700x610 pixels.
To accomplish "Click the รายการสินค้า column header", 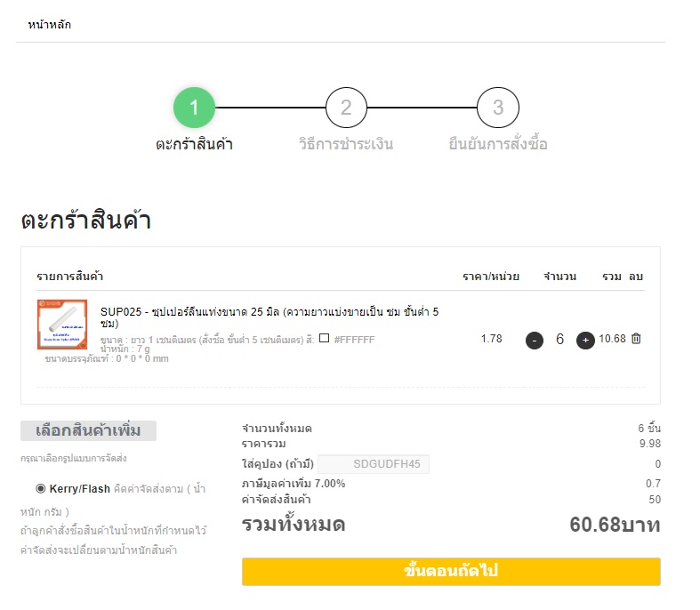I will tap(70, 277).
